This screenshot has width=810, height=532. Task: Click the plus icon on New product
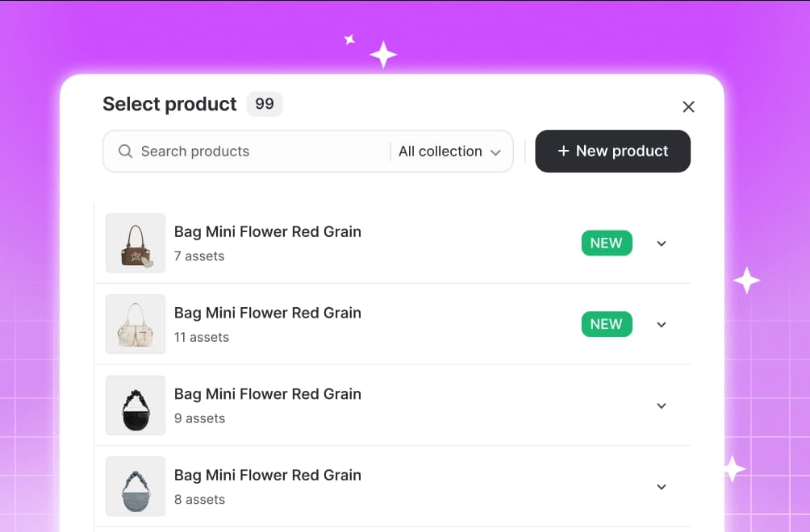pyautogui.click(x=563, y=151)
